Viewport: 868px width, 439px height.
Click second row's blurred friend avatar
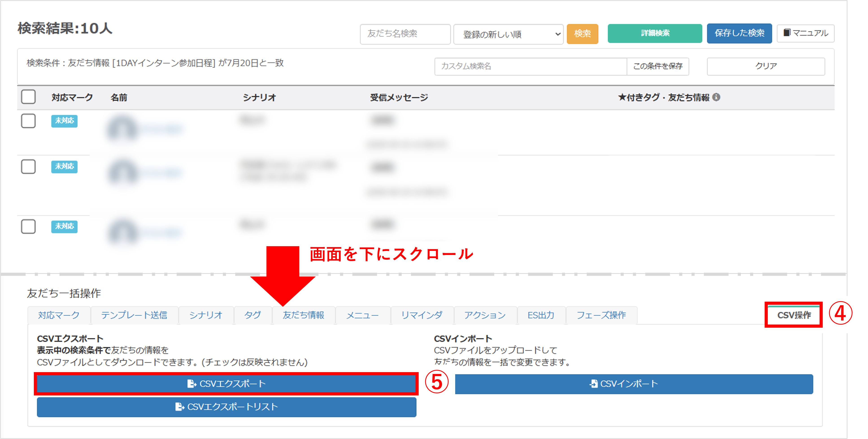(x=122, y=173)
